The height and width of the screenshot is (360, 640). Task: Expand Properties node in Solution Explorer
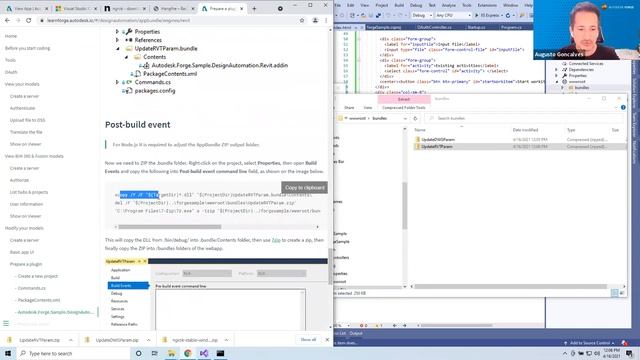[556, 76]
